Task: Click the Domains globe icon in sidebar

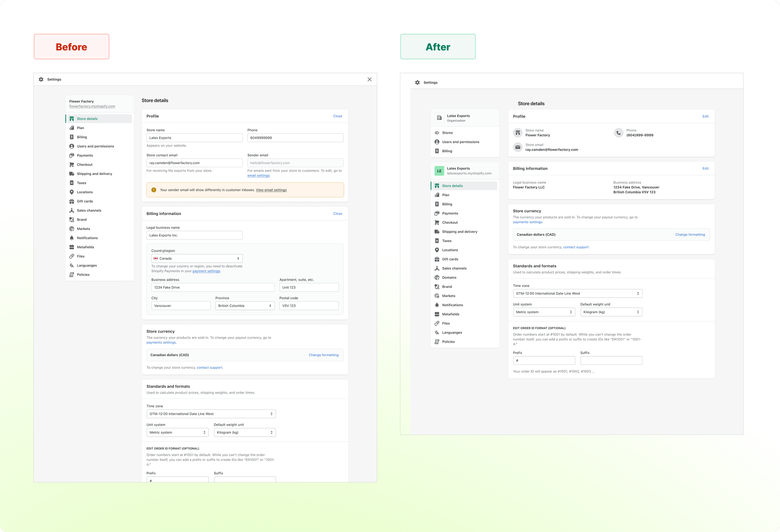Action: pos(437,278)
